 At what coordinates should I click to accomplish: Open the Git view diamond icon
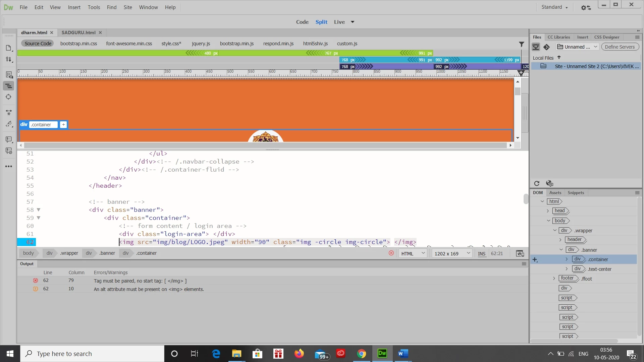coord(547,47)
